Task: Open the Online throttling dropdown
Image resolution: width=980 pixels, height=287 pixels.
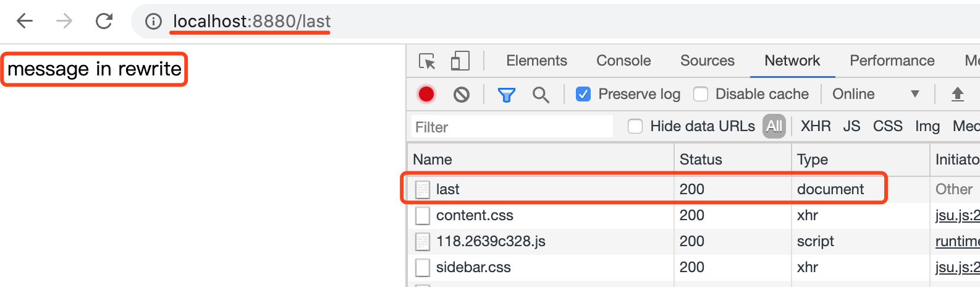Action: [x=876, y=94]
